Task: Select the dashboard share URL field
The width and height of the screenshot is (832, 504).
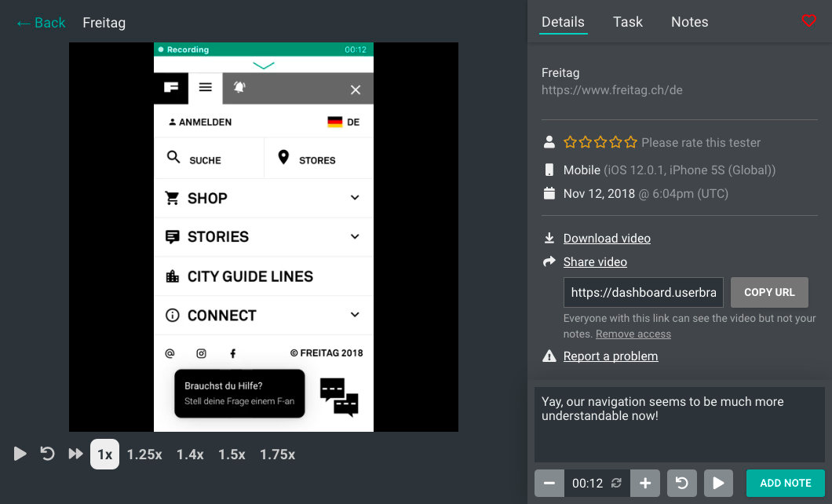Action: click(x=643, y=292)
